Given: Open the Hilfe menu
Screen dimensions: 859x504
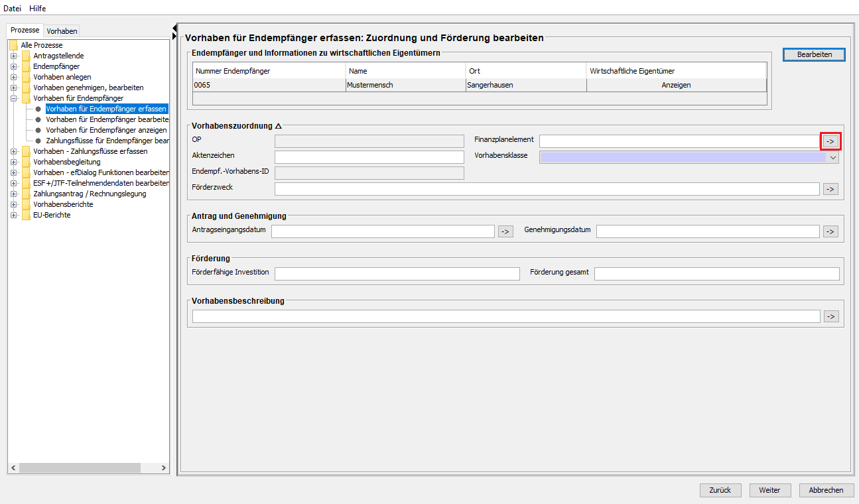Looking at the screenshot, I should tap(38, 8).
